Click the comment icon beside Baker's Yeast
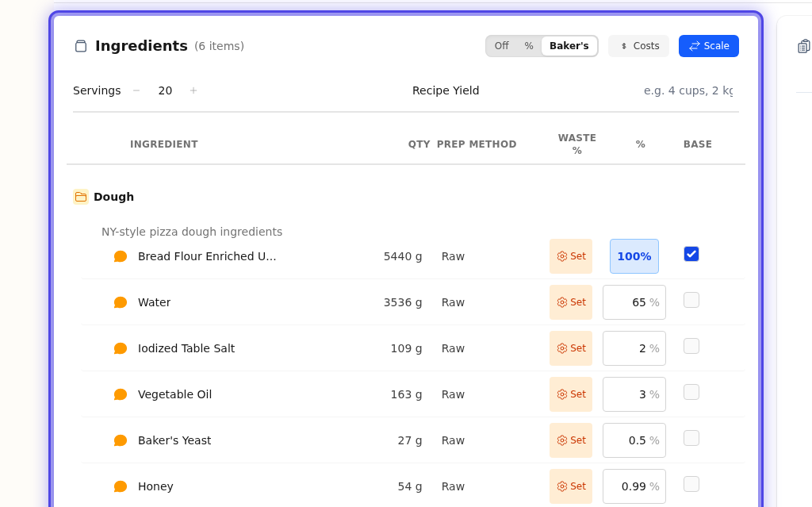Viewport: 812px width, 507px height. (x=121, y=440)
